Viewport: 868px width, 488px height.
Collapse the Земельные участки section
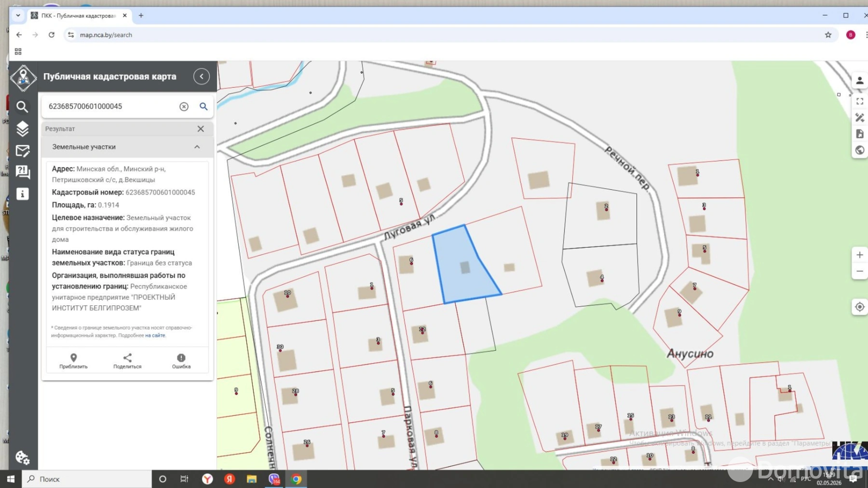[197, 147]
